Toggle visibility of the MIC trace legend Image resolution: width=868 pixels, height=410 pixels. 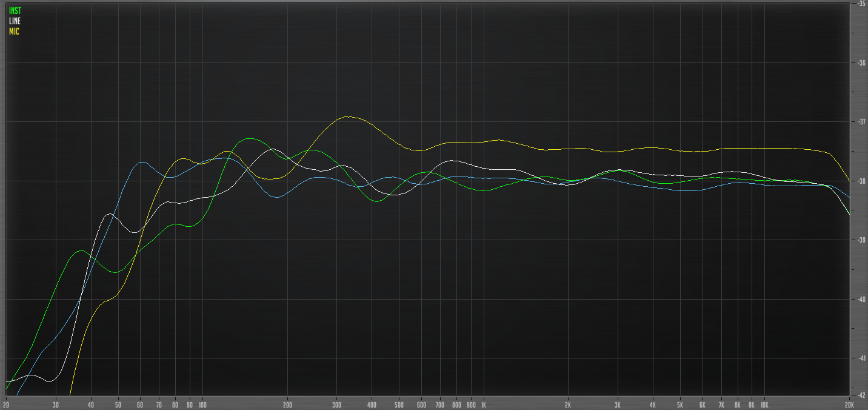click(13, 30)
